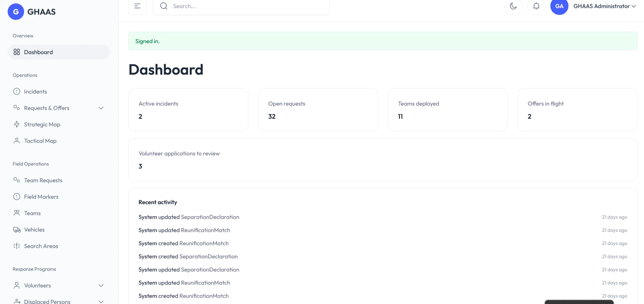Click the first 'System updated ReunificationMatch' entry
The image size is (644, 304).
click(x=184, y=230)
